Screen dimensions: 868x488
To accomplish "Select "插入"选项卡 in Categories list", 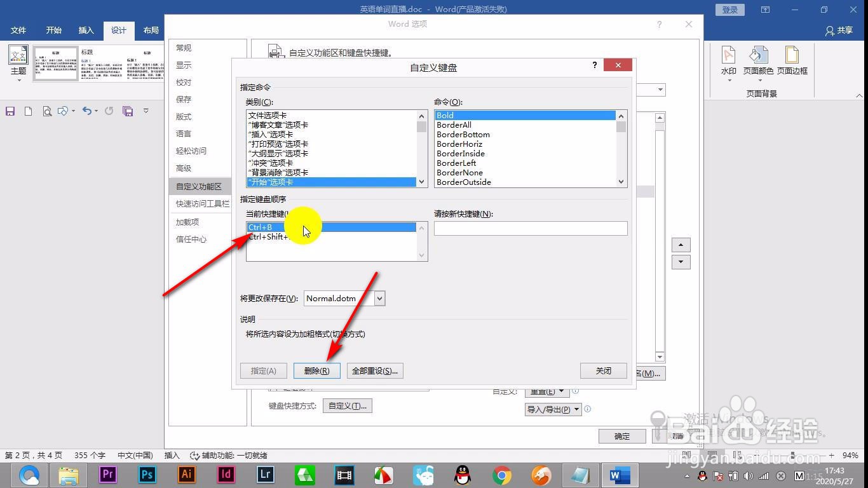I will [x=331, y=135].
